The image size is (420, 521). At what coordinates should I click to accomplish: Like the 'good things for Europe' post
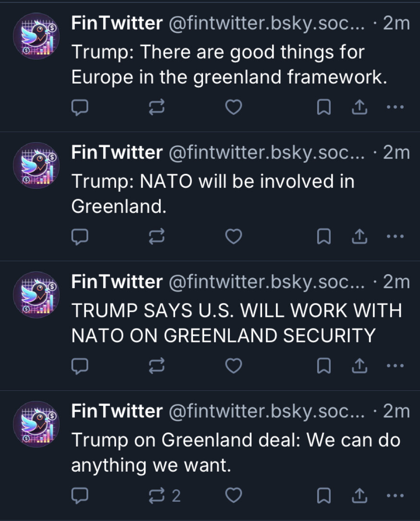pos(233,108)
